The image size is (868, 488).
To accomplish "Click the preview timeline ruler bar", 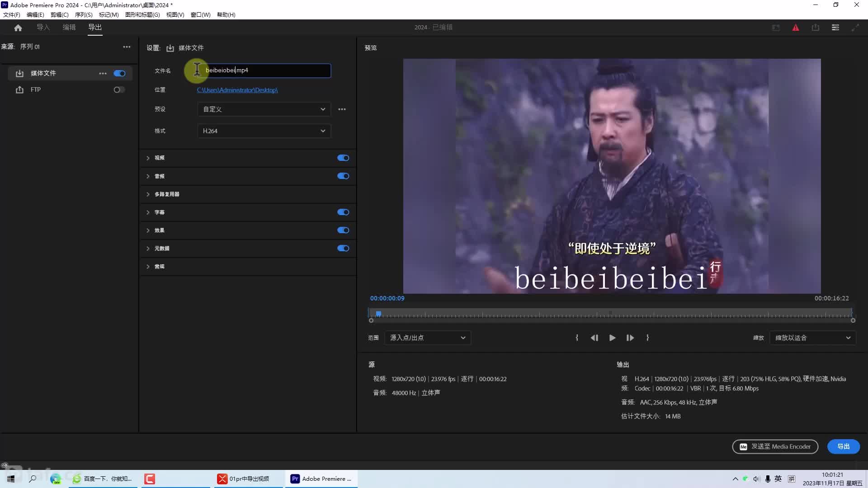I will tap(611, 314).
